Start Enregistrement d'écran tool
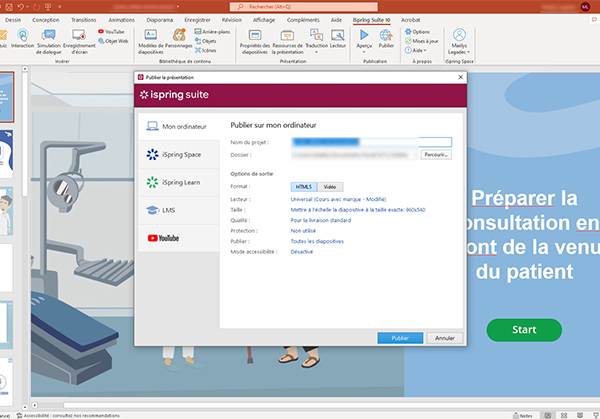Screen dimensions: 600x419 [79, 41]
